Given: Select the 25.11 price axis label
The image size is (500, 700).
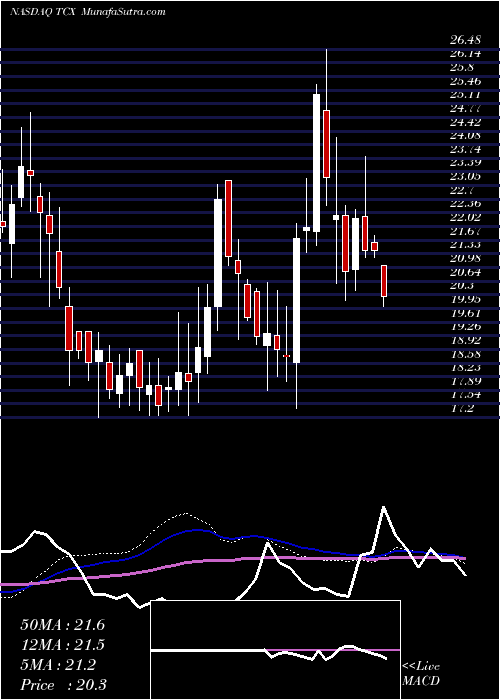Looking at the screenshot, I should coord(465,95).
